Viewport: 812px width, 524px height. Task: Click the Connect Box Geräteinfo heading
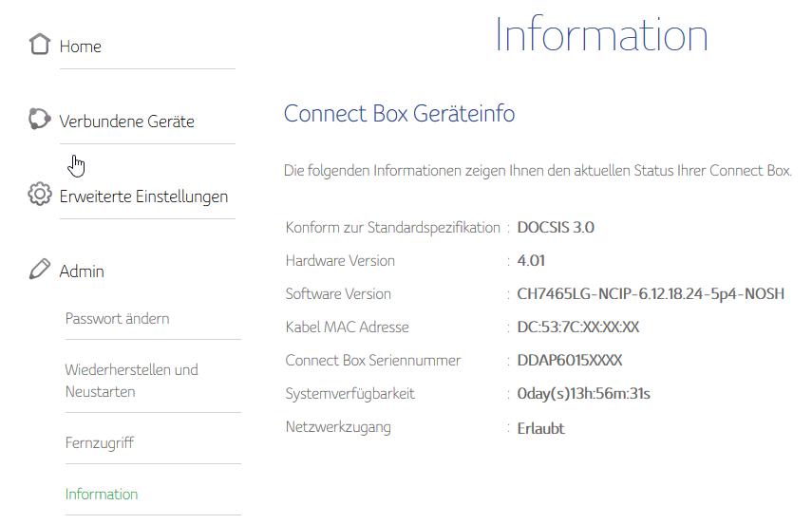(x=399, y=114)
